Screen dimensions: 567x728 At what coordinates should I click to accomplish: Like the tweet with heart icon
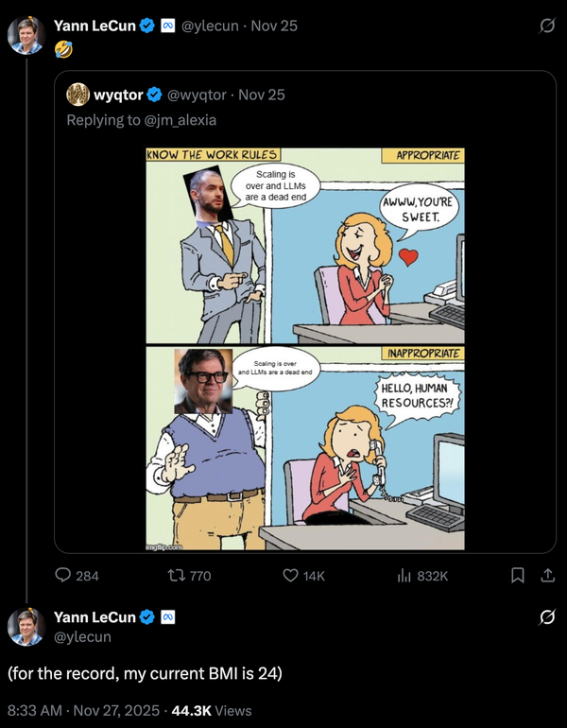tap(291, 575)
